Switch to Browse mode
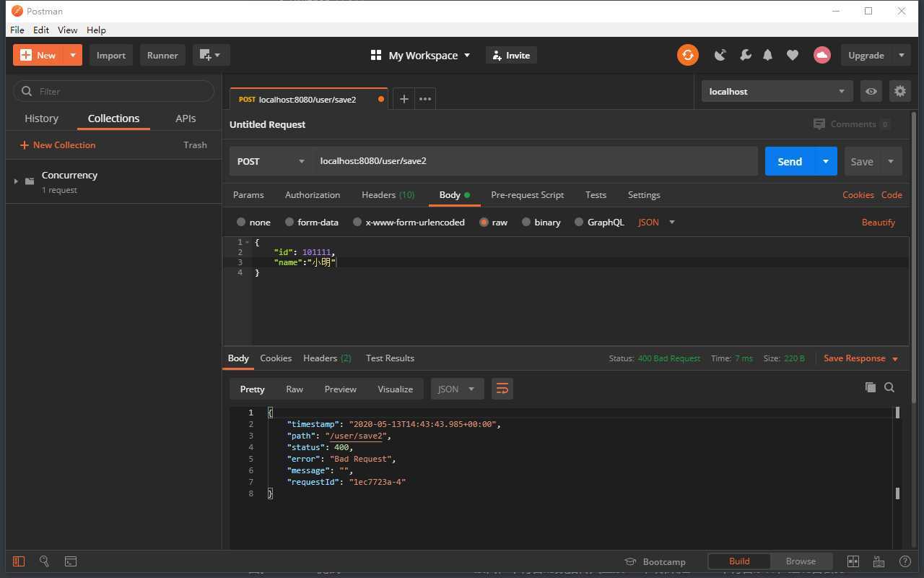Screen dimensions: 924x578 click(x=801, y=561)
